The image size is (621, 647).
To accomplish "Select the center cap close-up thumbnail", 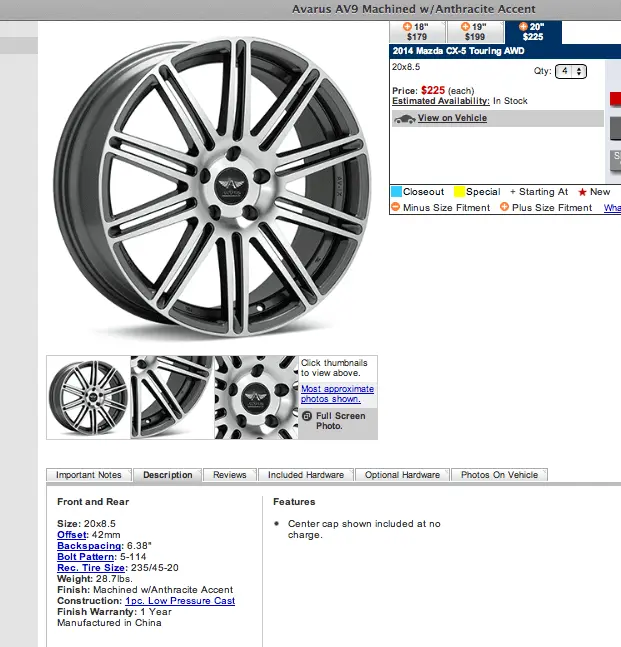I will pos(256,397).
